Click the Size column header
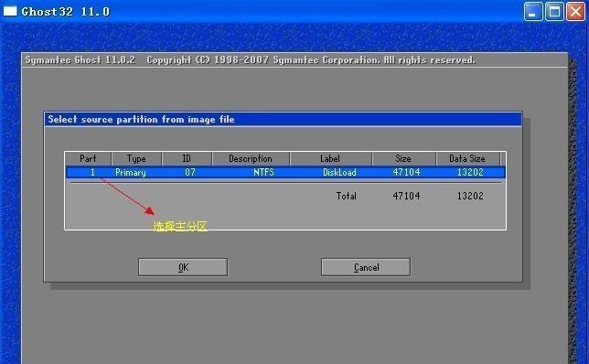 tap(403, 158)
